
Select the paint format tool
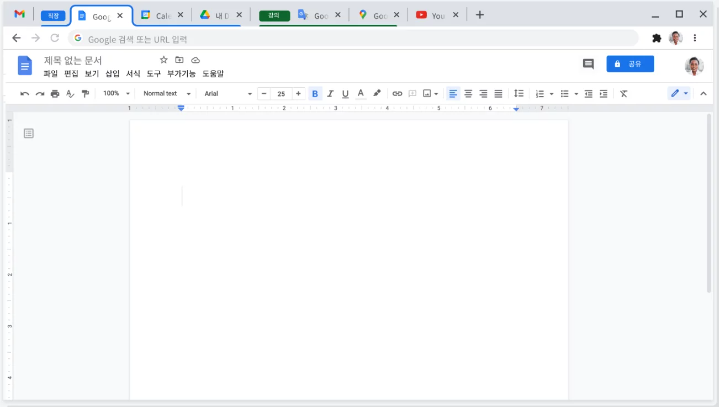point(85,94)
